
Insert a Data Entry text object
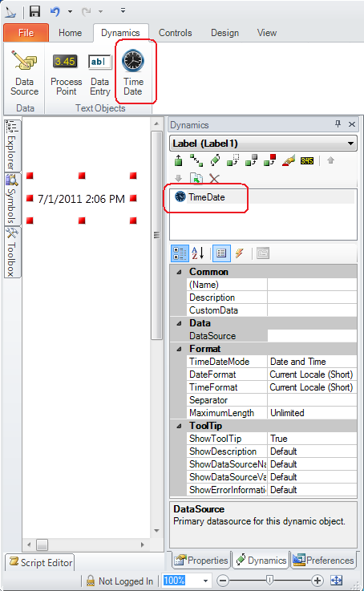[x=100, y=75]
